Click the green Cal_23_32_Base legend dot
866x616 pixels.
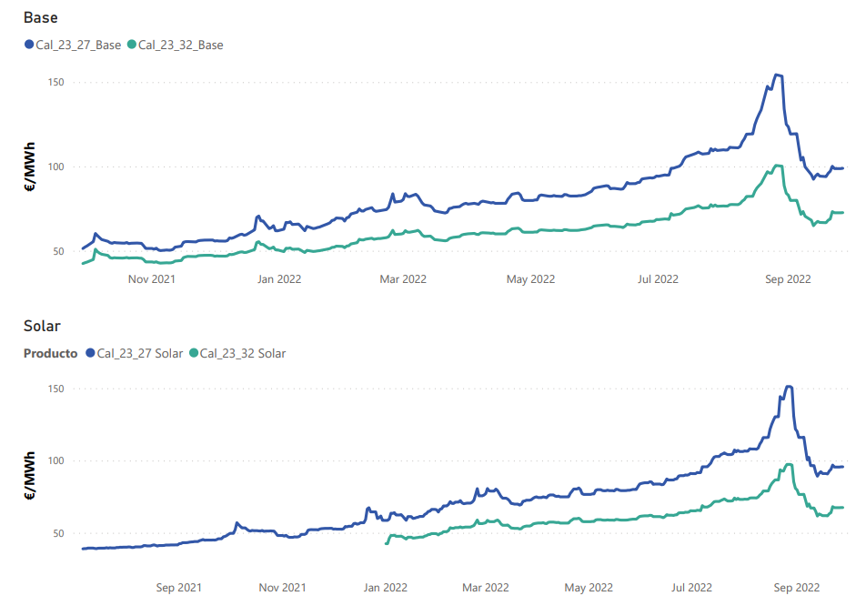click(132, 45)
